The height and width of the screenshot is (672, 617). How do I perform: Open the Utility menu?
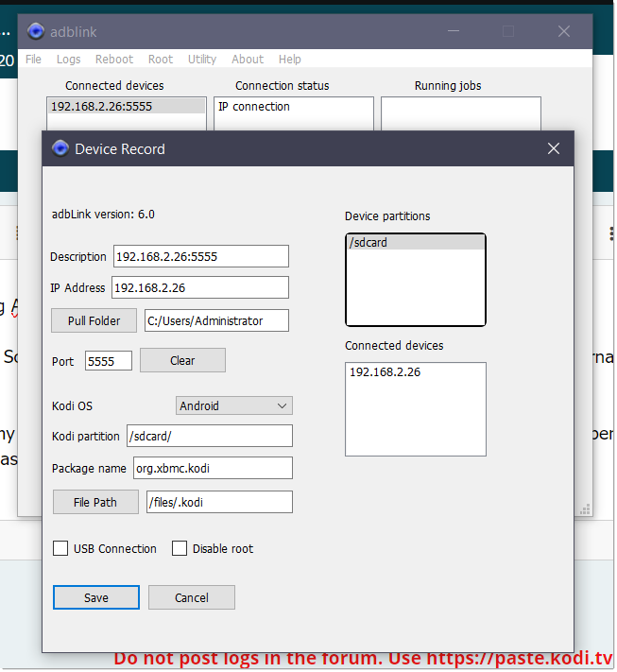202,60
